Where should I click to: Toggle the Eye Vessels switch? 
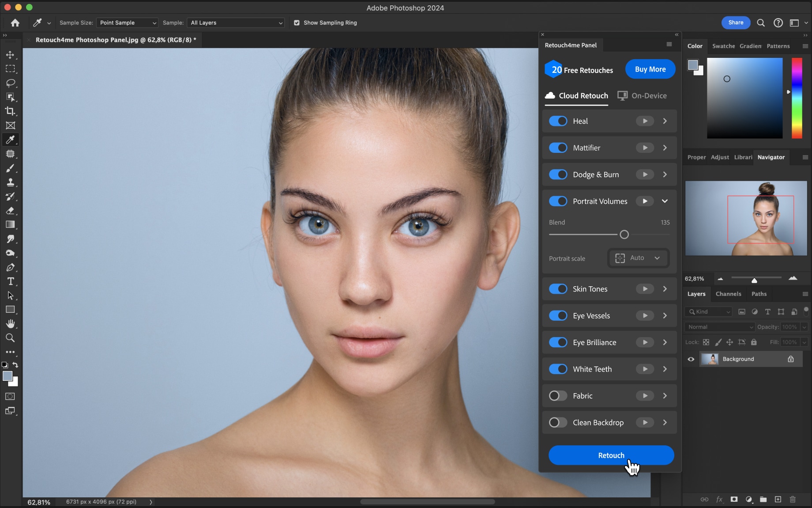pyautogui.click(x=558, y=315)
